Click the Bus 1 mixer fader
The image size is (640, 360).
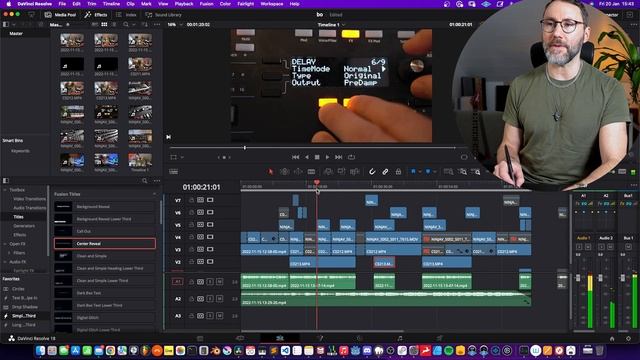click(x=622, y=278)
